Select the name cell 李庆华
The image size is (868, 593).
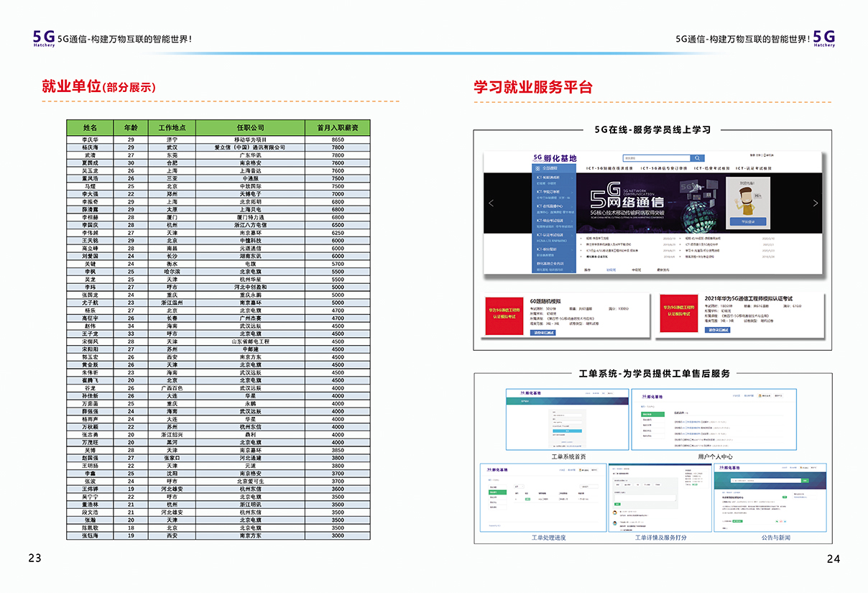pos(91,139)
